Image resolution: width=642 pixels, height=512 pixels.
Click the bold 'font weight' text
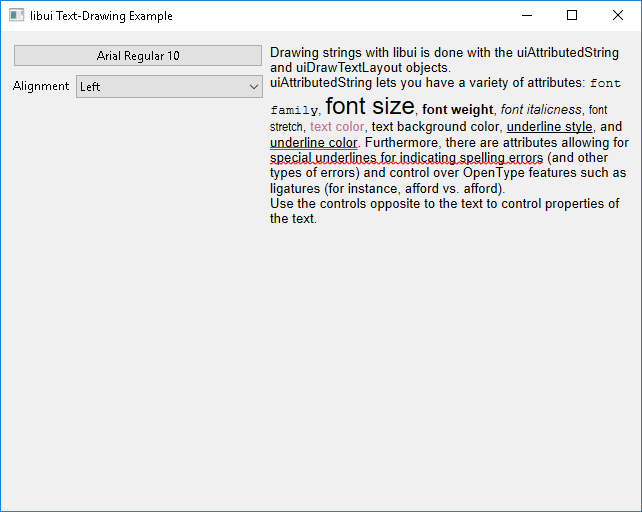pyautogui.click(x=457, y=110)
